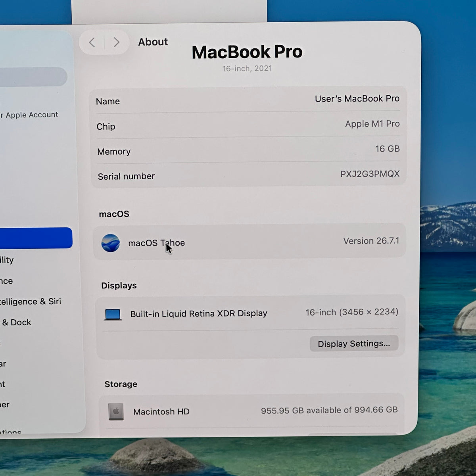Viewport: 476px width, 476px height.
Task: Click Built-in Liquid Retina XDR Display row
Action: click(251, 313)
